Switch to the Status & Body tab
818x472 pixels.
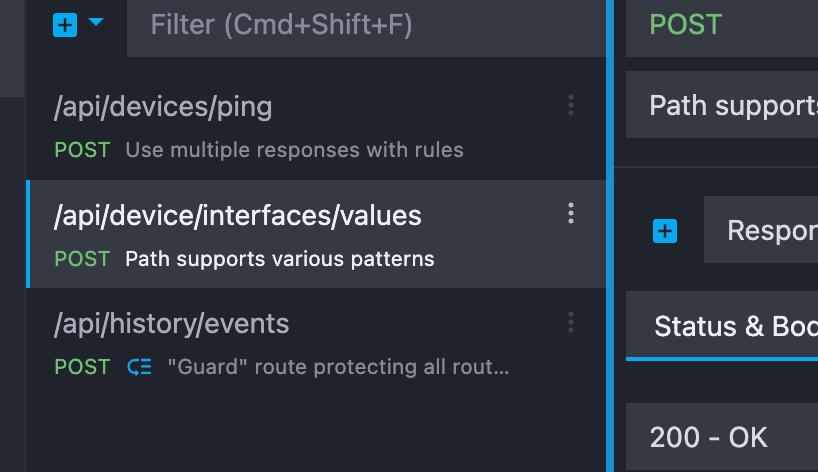722,326
